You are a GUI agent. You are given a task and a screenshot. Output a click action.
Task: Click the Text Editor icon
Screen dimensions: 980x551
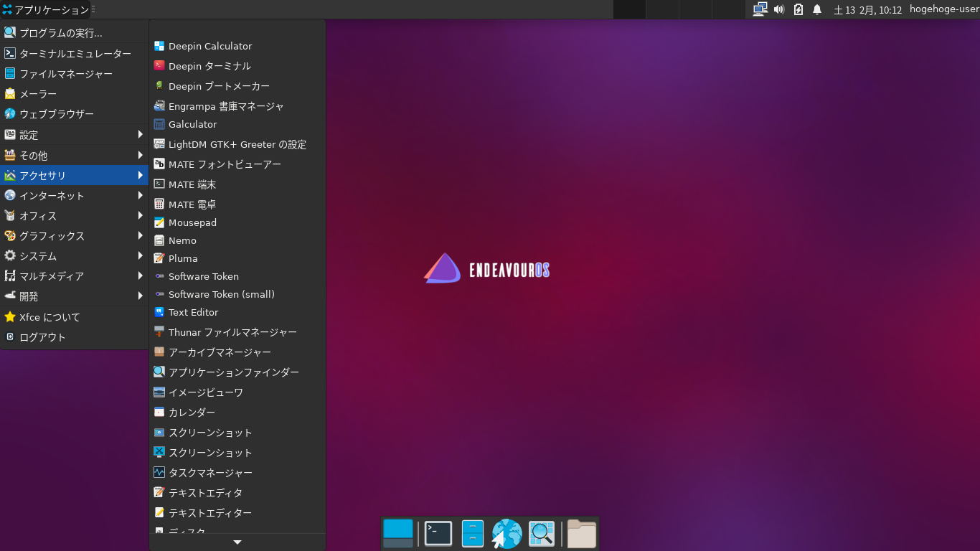(159, 312)
